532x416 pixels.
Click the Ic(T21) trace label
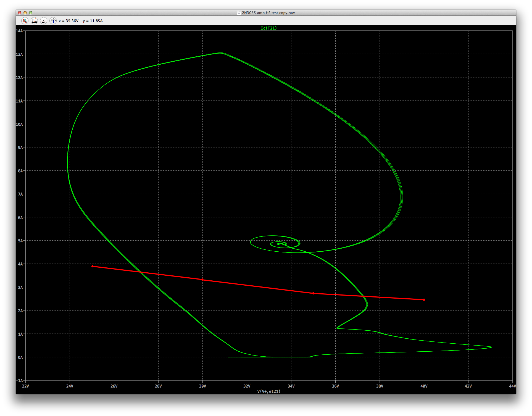click(268, 28)
